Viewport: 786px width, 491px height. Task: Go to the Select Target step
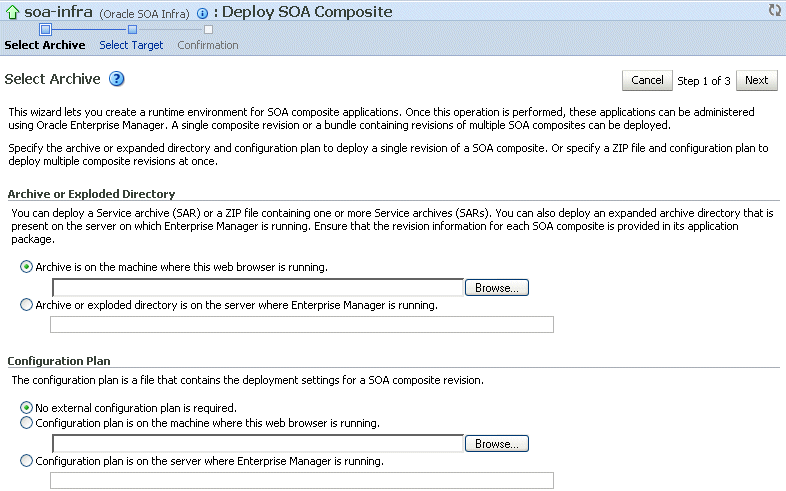131,45
